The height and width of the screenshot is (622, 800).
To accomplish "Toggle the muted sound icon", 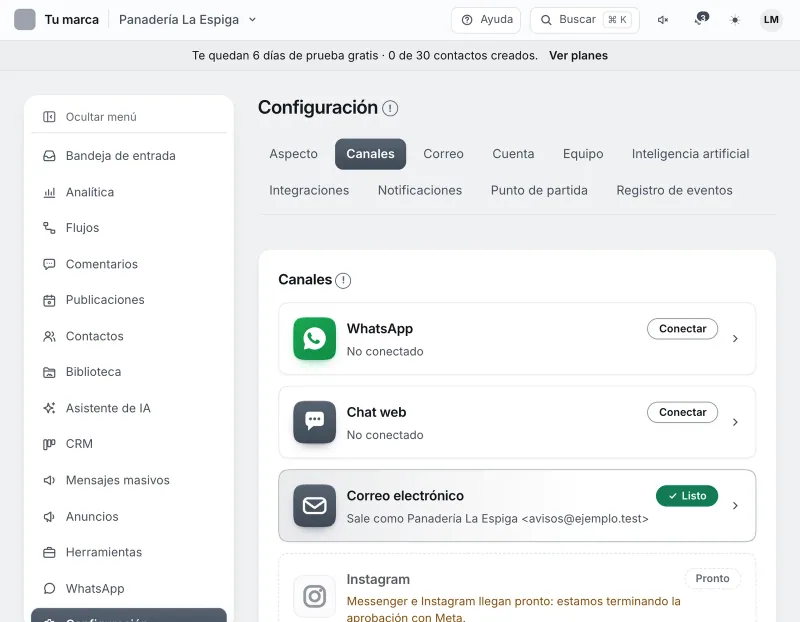I will [663, 20].
